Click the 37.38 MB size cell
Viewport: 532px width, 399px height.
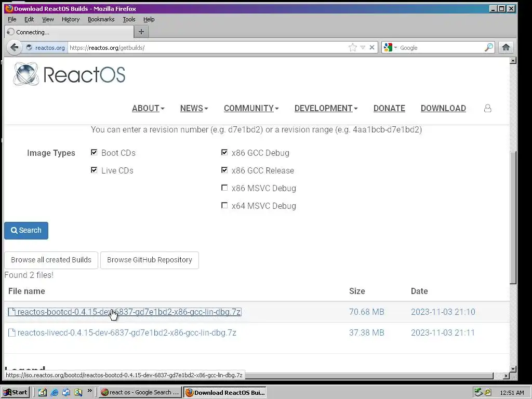(x=366, y=333)
